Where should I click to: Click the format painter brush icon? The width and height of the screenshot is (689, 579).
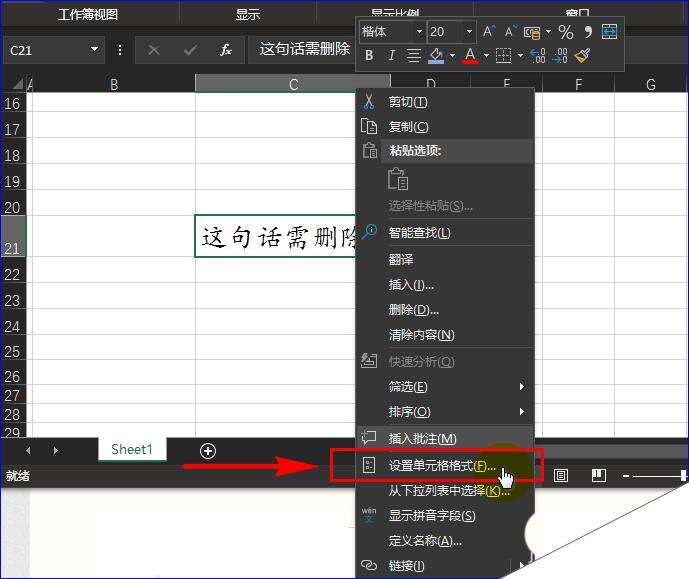point(582,55)
